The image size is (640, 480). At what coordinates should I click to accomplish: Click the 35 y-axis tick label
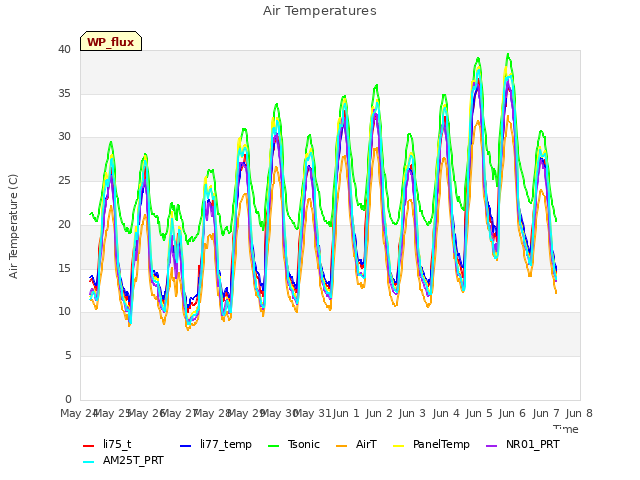[64, 93]
